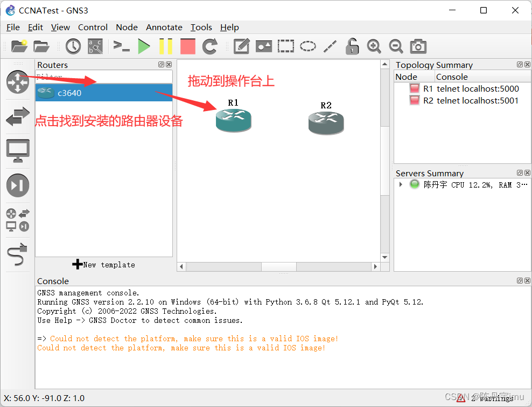The width and height of the screenshot is (532, 407).
Task: Open the Edit menu
Action: [x=36, y=27]
